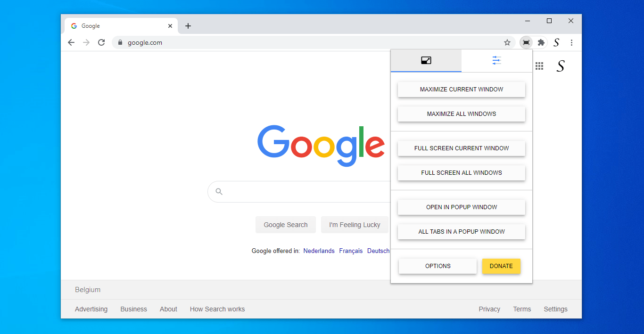Click the Google Search button
The height and width of the screenshot is (334, 644).
tap(286, 225)
